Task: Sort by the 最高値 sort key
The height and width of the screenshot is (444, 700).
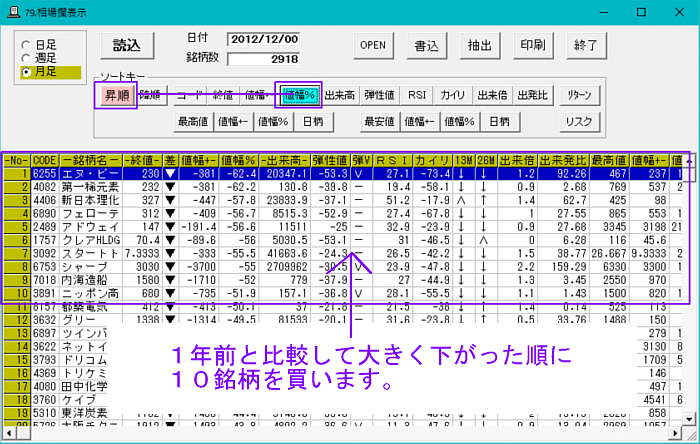Action: click(x=193, y=121)
